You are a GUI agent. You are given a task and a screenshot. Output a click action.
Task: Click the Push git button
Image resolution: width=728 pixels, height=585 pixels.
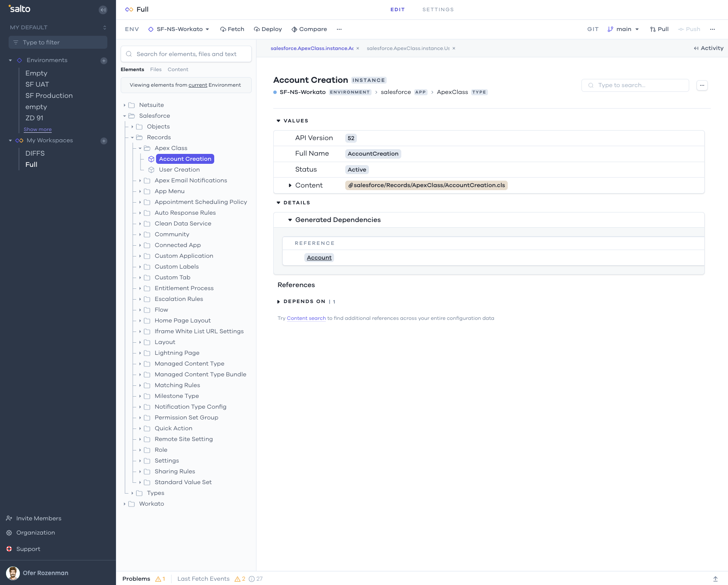tap(689, 29)
